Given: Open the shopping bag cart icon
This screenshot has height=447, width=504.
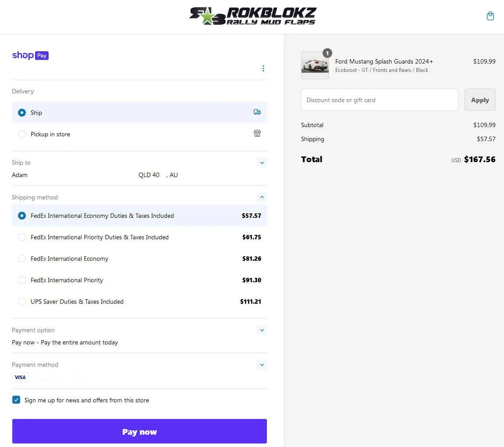Looking at the screenshot, I should [490, 16].
